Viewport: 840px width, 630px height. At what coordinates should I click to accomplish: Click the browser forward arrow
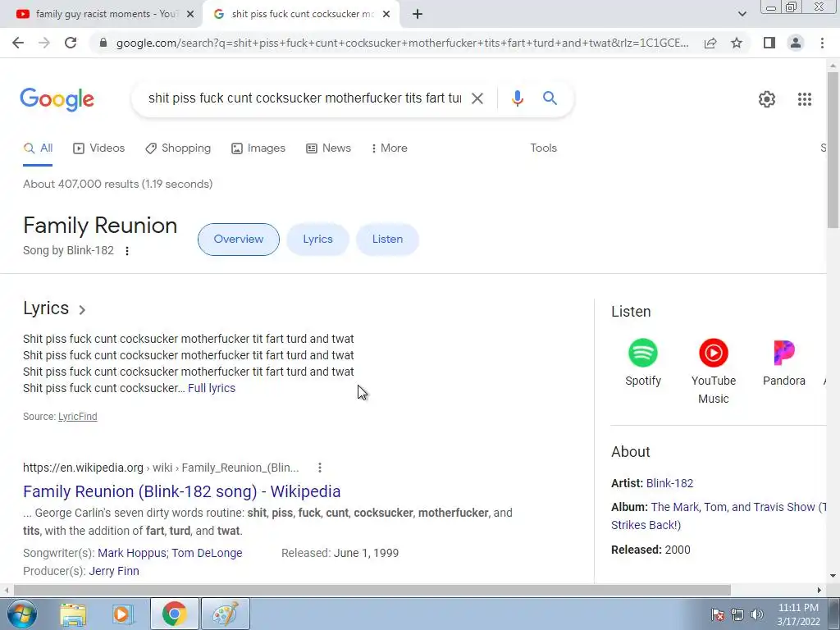click(44, 43)
